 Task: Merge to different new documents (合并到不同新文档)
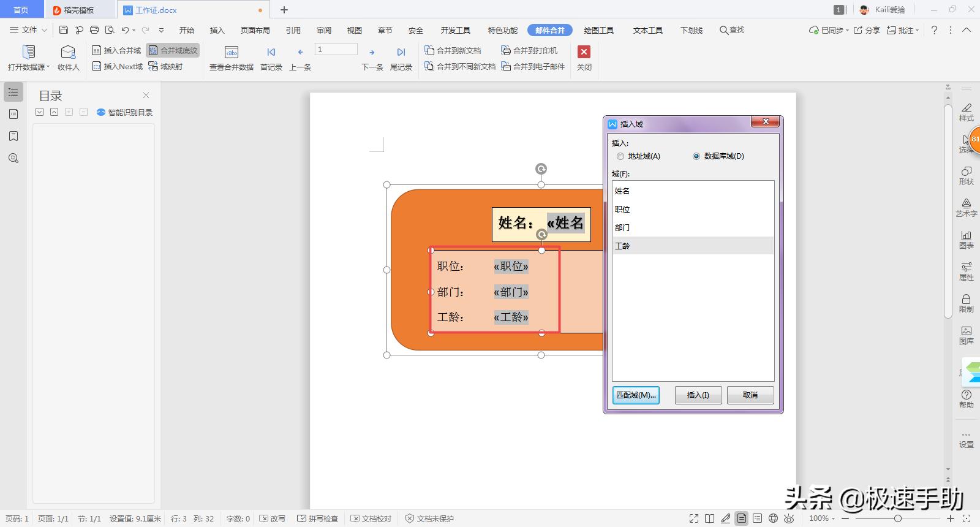pyautogui.click(x=461, y=66)
